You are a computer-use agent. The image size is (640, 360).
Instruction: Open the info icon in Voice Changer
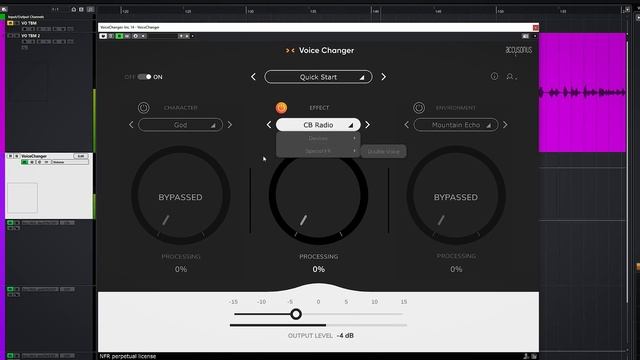click(494, 76)
